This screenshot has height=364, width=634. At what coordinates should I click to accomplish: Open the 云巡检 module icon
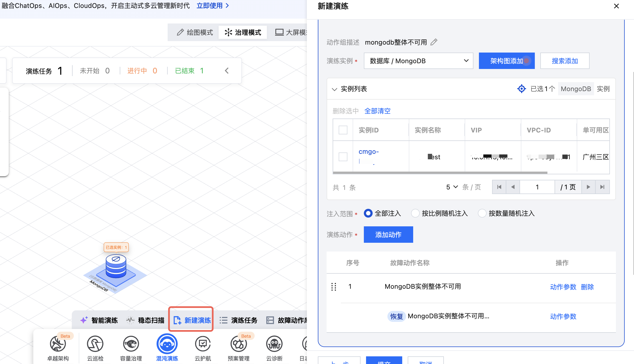click(x=95, y=344)
